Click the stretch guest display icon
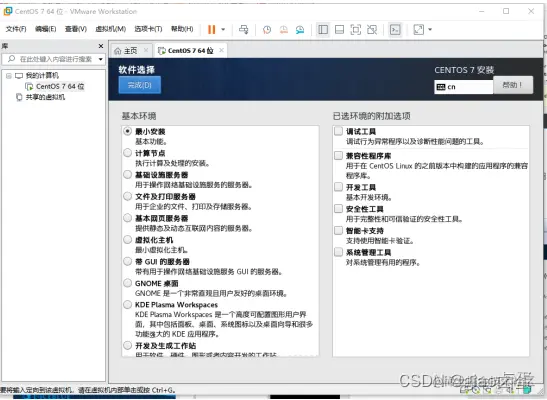Viewport: 547px width, 400px height. click(418, 30)
